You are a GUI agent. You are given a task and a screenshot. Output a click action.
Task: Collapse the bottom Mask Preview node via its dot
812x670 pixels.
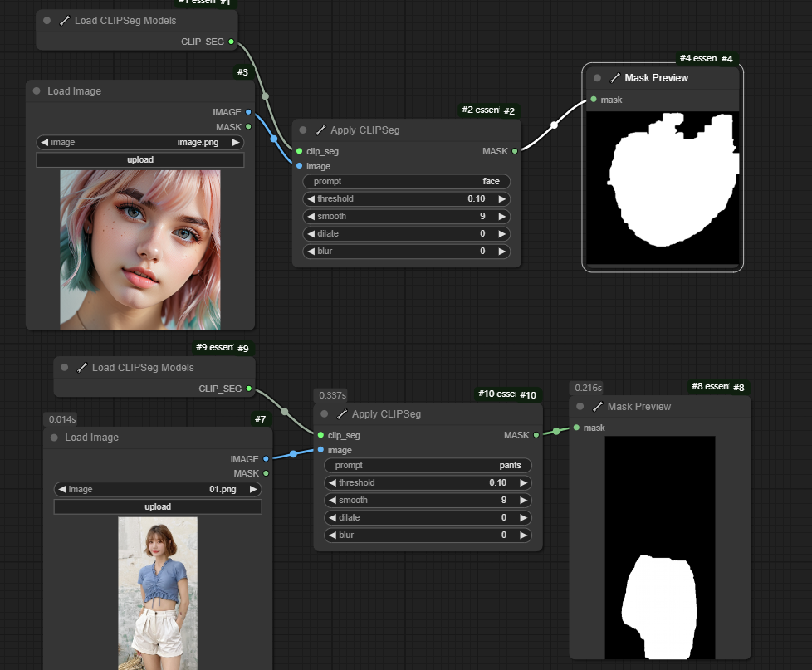click(580, 407)
